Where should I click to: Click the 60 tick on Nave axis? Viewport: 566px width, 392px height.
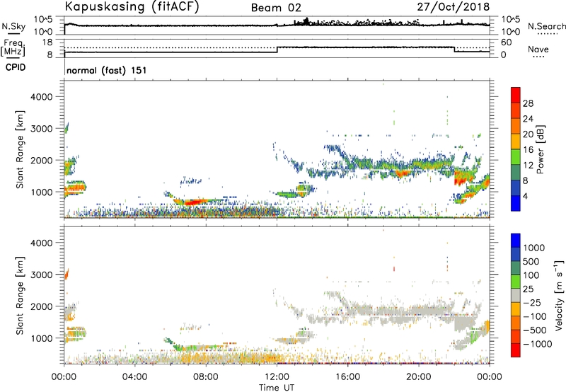[x=507, y=42]
